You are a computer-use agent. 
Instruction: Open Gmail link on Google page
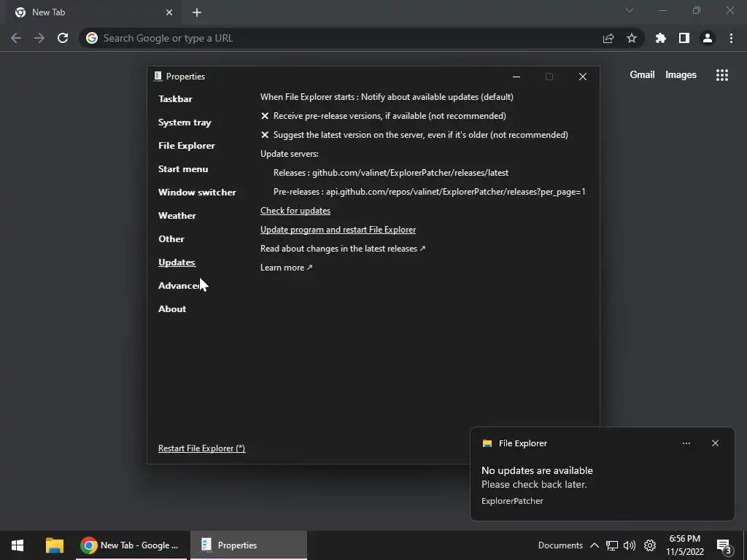pyautogui.click(x=642, y=75)
